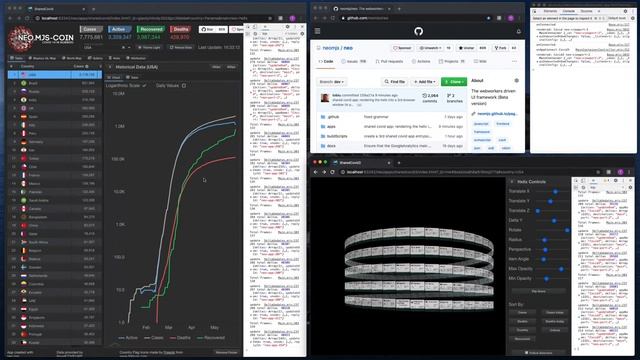Screen dimensions: 640x360
Task: Open new tab in GitHub browser window
Action: (399, 9)
